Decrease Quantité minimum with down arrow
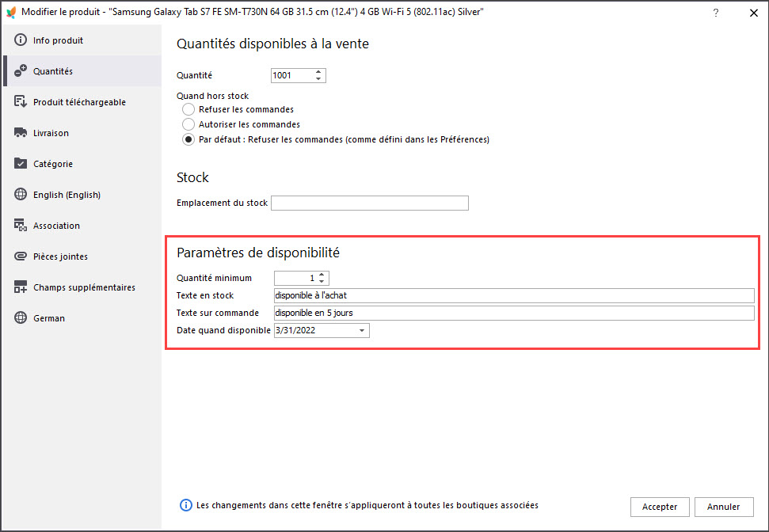Image resolution: width=769 pixels, height=532 pixels. (322, 282)
